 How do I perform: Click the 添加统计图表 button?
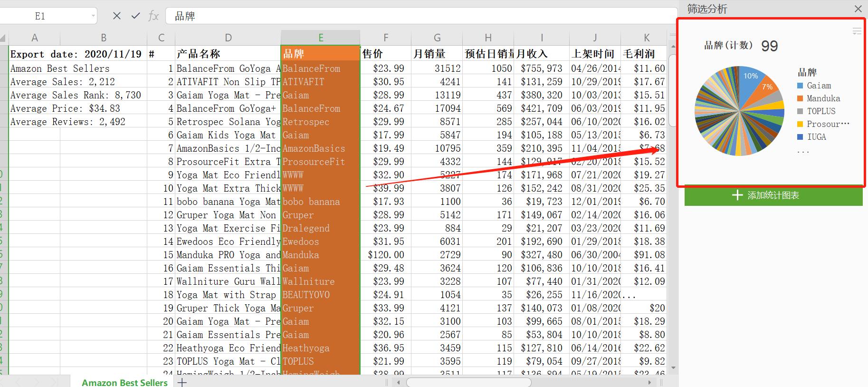pyautogui.click(x=773, y=195)
